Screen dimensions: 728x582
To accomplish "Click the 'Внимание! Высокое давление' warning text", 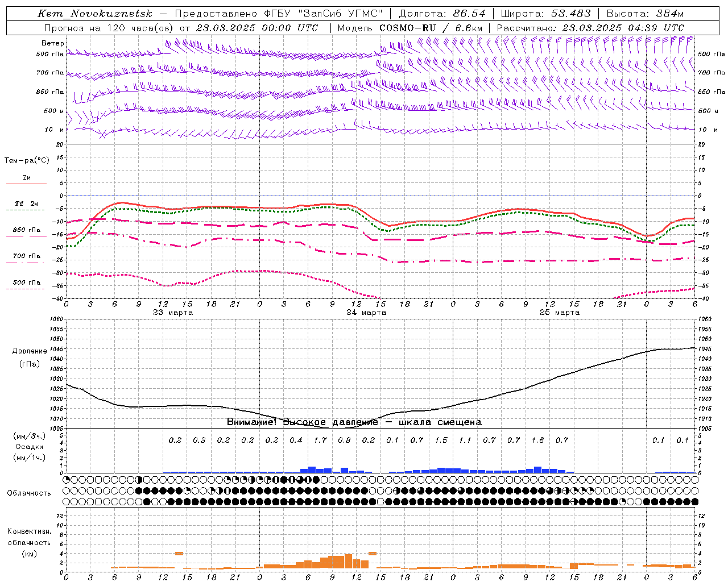I will pyautogui.click(x=303, y=422).
